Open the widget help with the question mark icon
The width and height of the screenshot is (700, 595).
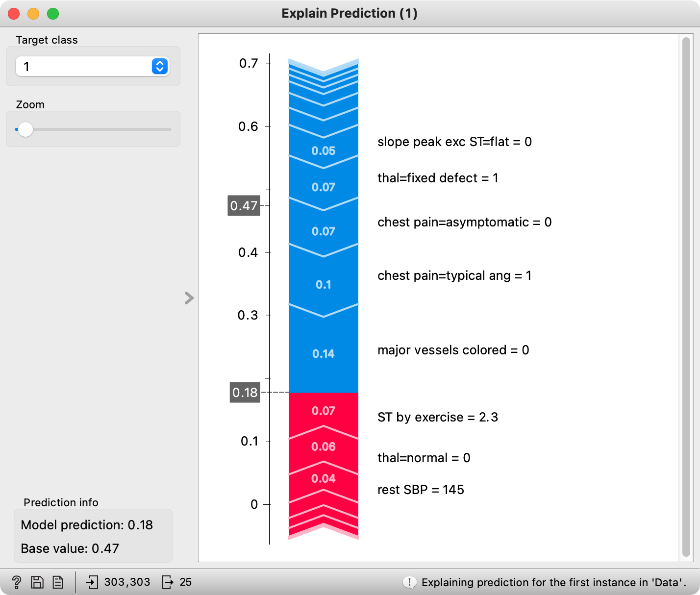tap(18, 582)
